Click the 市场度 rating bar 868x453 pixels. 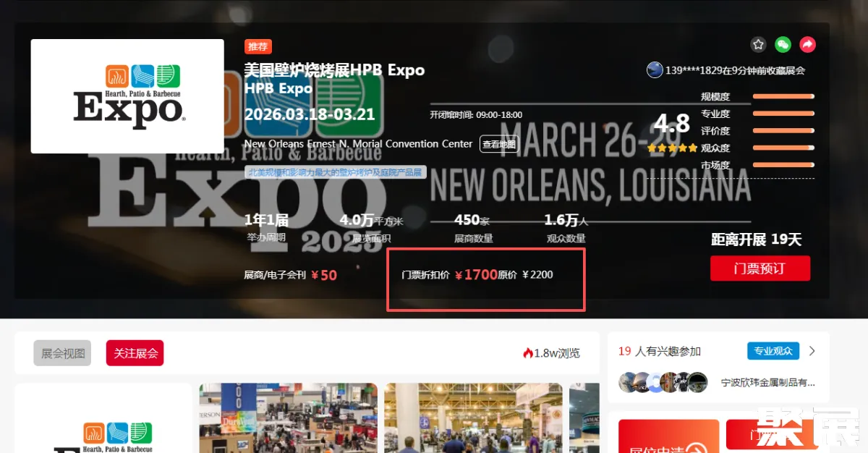click(x=783, y=165)
